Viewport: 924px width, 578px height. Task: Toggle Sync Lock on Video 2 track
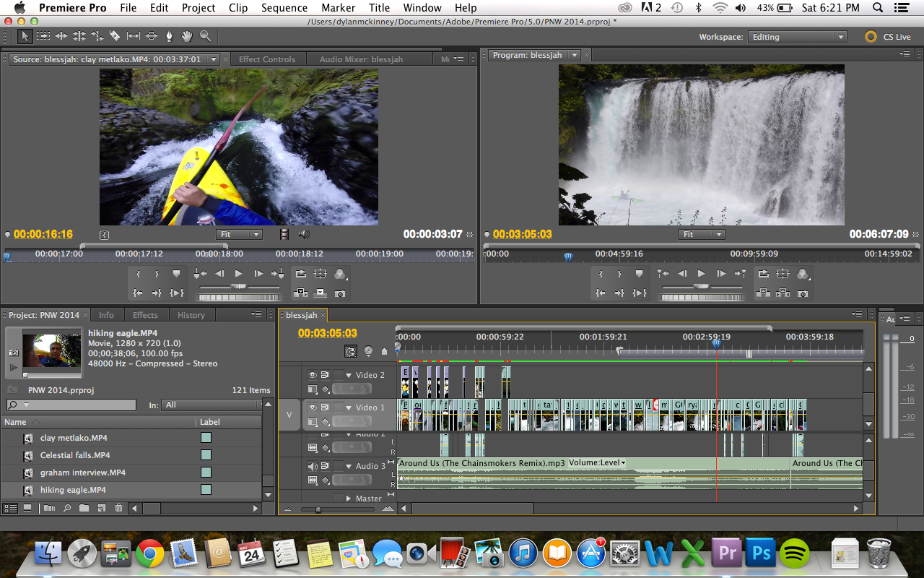(x=326, y=375)
